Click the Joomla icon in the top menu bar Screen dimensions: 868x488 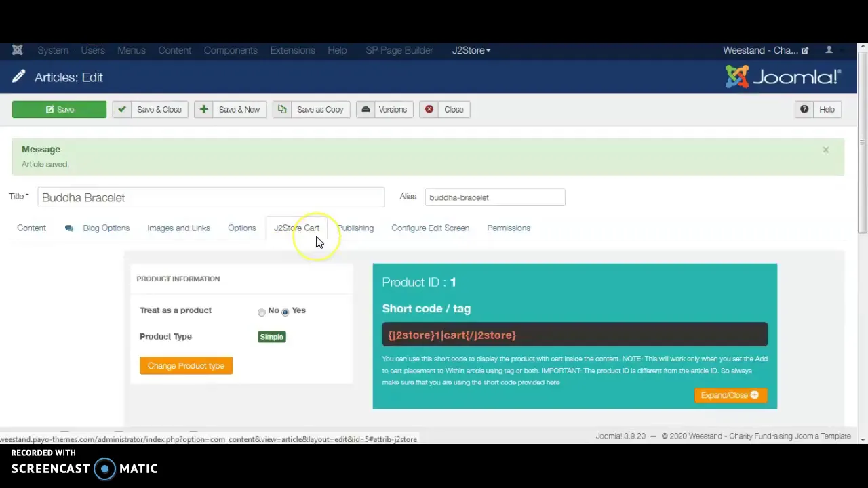[18, 50]
